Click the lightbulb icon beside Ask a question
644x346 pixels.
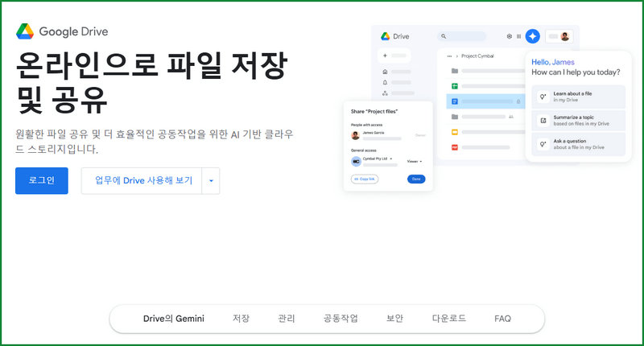(x=543, y=144)
